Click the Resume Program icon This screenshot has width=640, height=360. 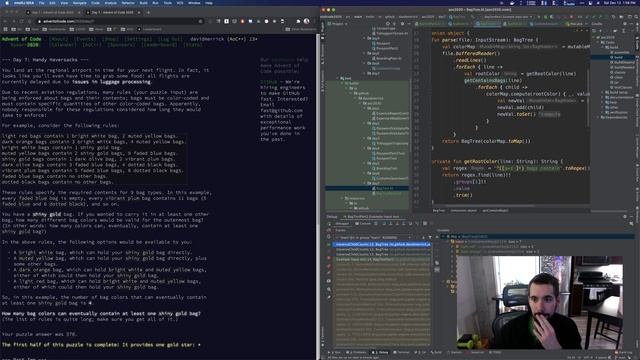[329, 244]
